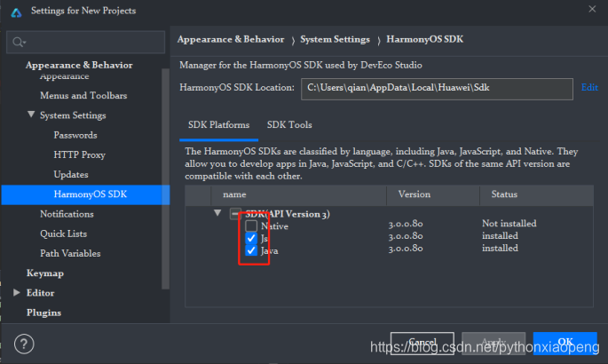Screen dimensions: 608x364
Task: Click the Native row's 3.0.0.80 version
Action: (x=406, y=224)
